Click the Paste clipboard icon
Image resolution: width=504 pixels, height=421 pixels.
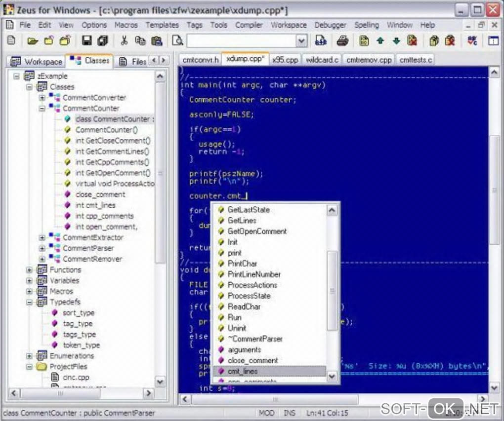pos(157,41)
